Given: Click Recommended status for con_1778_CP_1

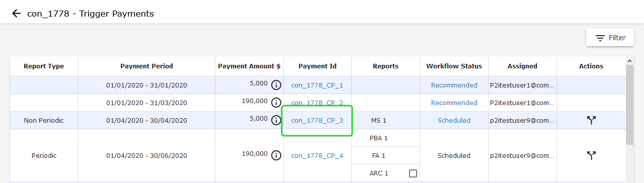Looking at the screenshot, I should (x=454, y=85).
